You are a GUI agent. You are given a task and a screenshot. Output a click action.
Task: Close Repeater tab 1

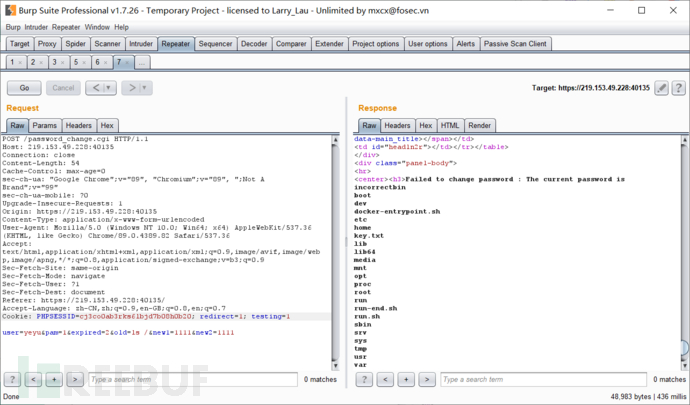click(20, 63)
